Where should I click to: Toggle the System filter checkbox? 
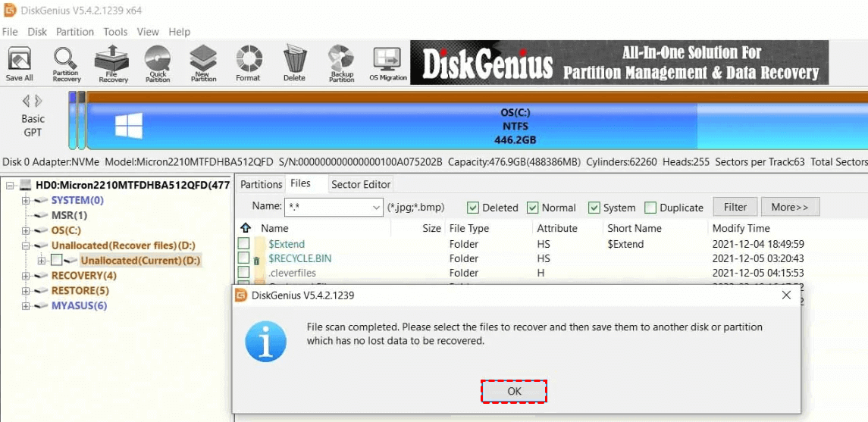pos(594,208)
